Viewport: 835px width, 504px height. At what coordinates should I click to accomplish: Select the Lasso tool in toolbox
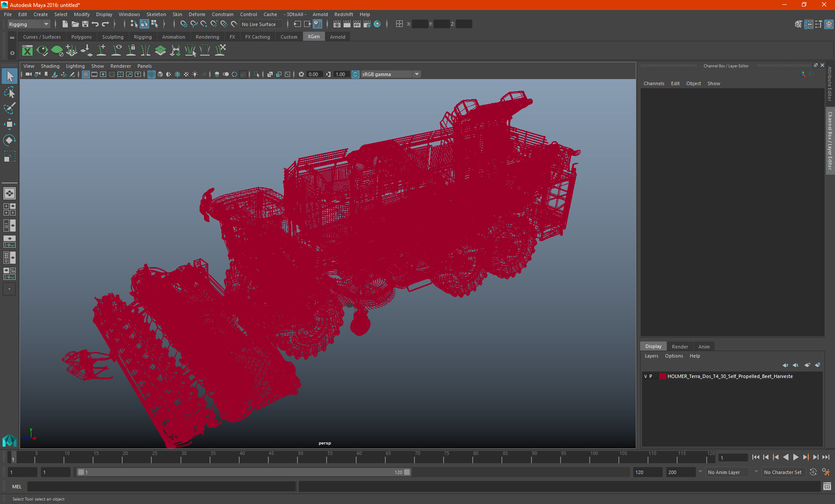click(x=9, y=92)
